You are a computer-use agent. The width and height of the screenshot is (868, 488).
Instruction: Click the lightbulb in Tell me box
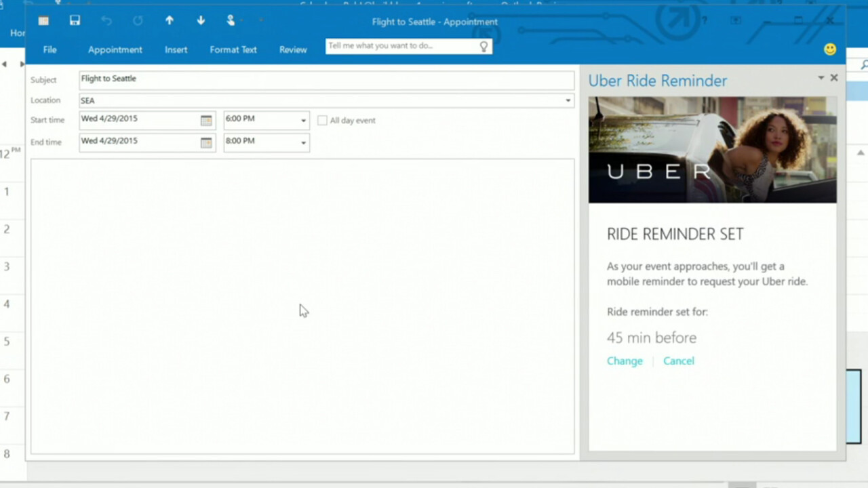click(484, 46)
